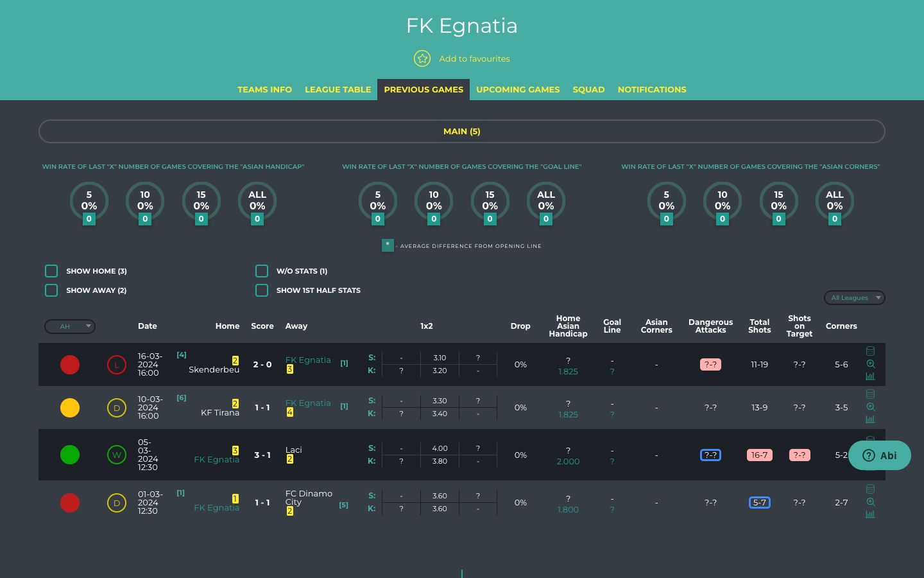924x578 pixels.
Task: Click the red status dot in FC Dinamo City row
Action: click(x=70, y=503)
